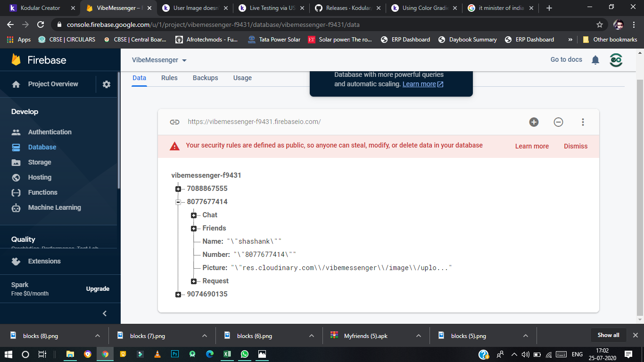Bookmark this page with the star icon
Image resolution: width=644 pixels, height=362 pixels.
pos(599,25)
